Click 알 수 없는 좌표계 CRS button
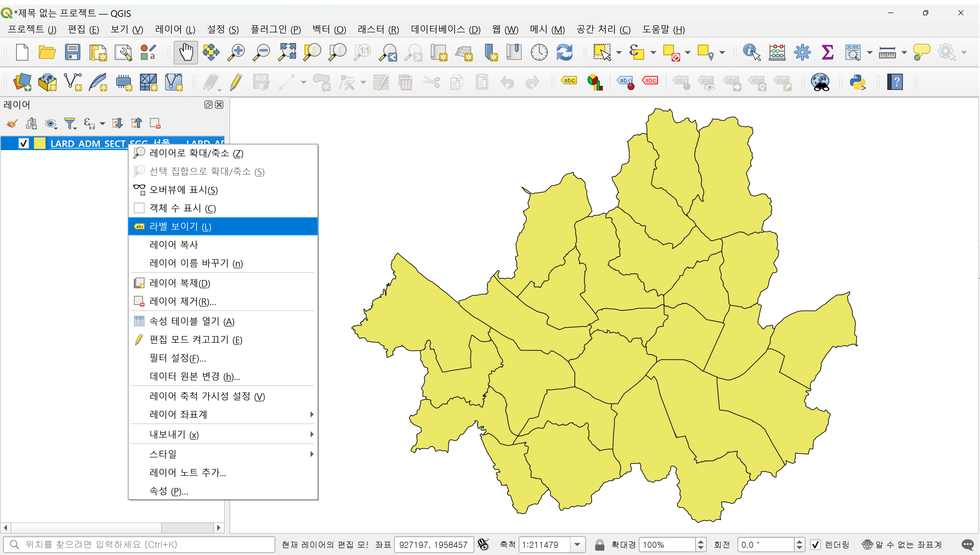The height and width of the screenshot is (555, 980). 902,545
